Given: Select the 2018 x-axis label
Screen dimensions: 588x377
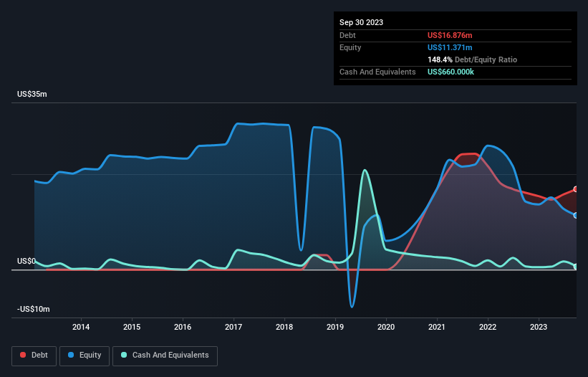Looking at the screenshot, I should coord(284,327).
